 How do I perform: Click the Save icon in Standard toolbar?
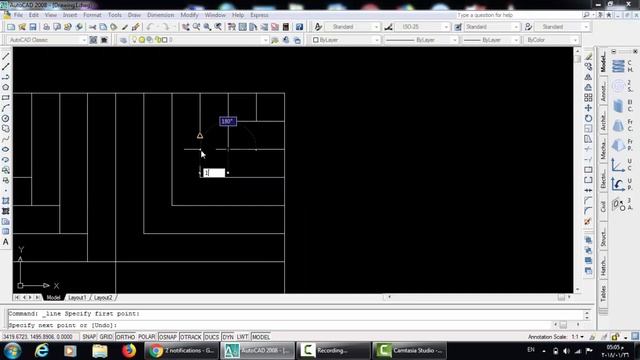coord(33,27)
